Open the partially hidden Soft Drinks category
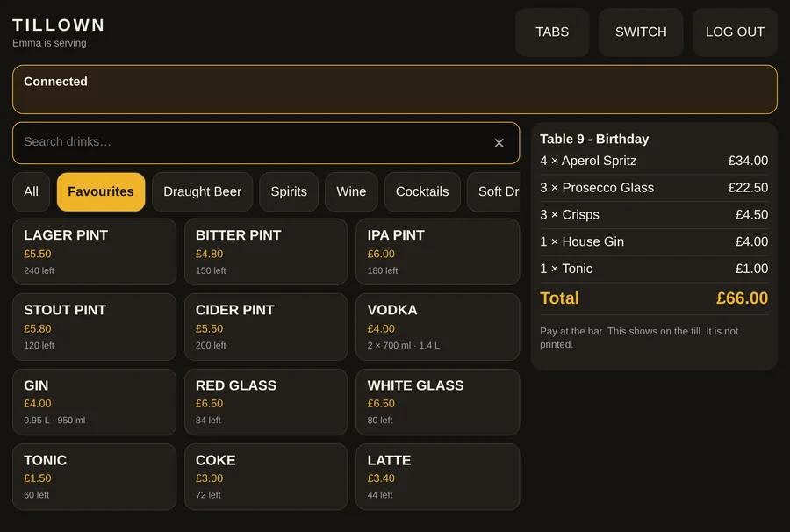 493,192
